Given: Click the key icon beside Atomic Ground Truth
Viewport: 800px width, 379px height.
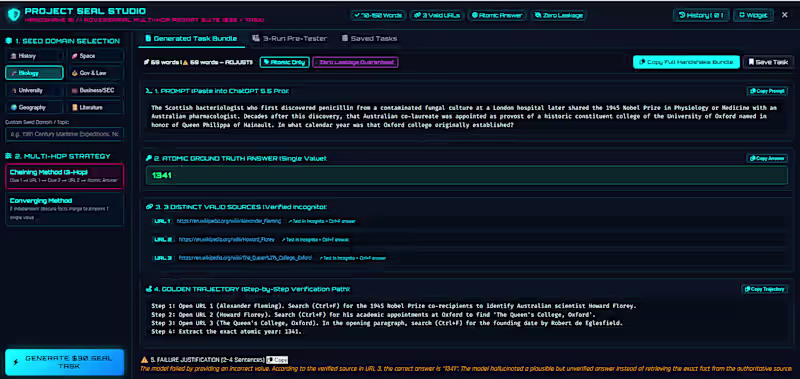Looking at the screenshot, I should pos(149,158).
